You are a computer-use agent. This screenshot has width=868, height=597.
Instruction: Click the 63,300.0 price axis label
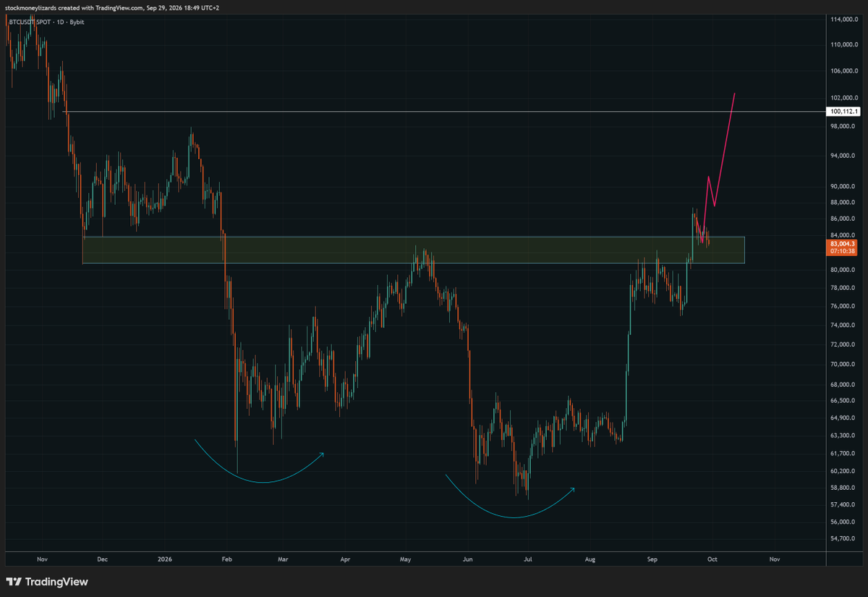(x=844, y=436)
